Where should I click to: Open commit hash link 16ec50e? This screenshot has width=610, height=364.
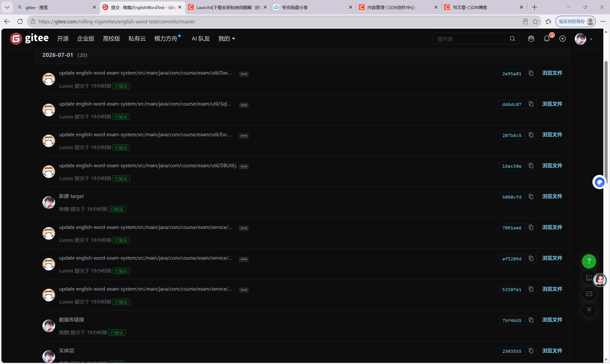tap(512, 166)
